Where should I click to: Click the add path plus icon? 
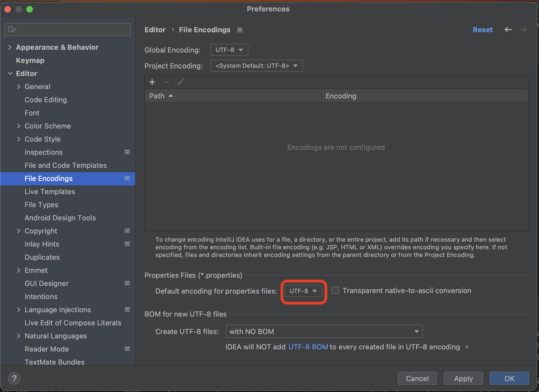152,82
